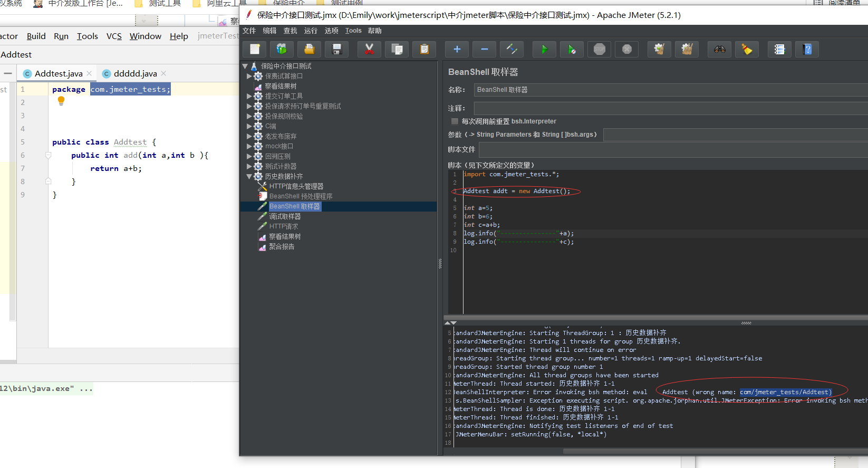Click the Class icon on Addtest.java tab
This screenshot has height=468, width=868.
click(x=27, y=74)
